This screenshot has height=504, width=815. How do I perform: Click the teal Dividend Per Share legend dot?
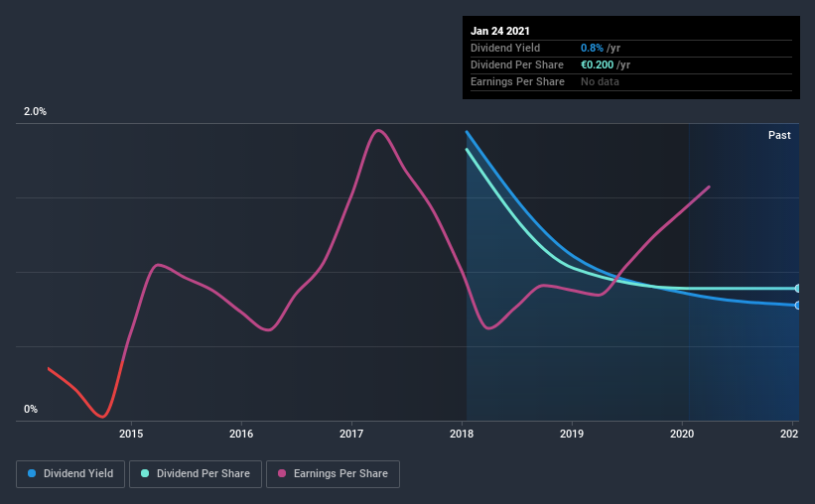tap(145, 473)
